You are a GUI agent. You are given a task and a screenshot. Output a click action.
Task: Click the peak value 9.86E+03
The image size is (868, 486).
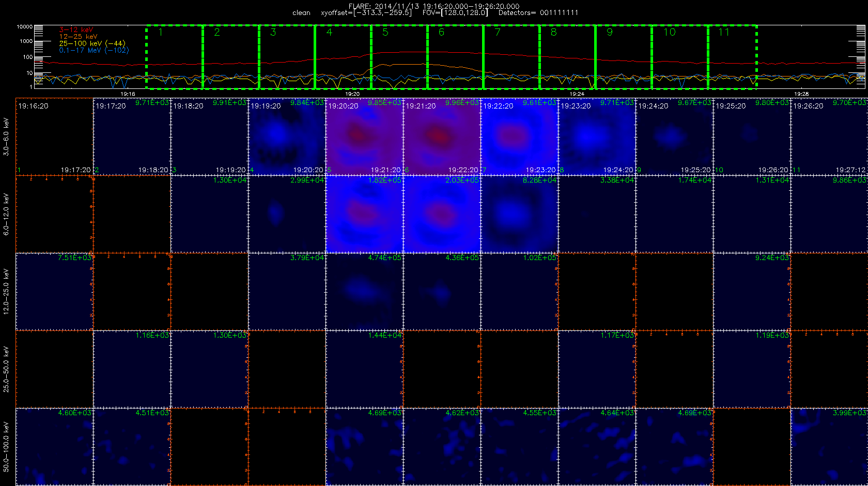click(x=849, y=180)
